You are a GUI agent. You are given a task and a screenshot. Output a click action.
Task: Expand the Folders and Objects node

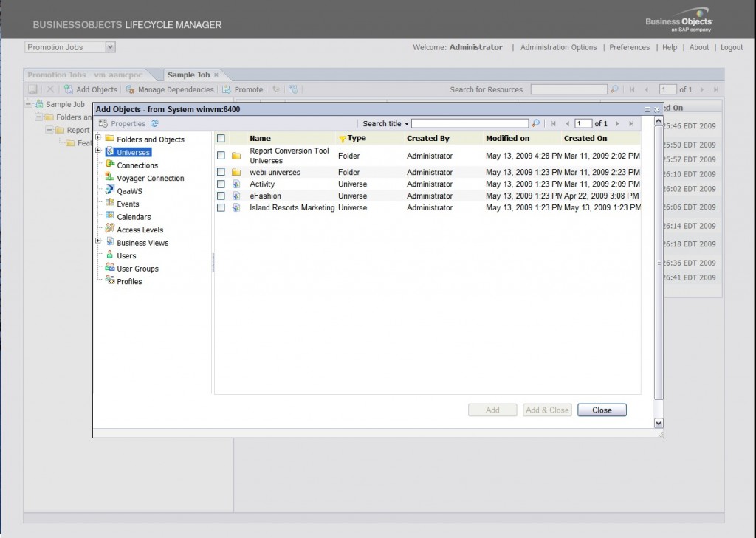(98, 137)
